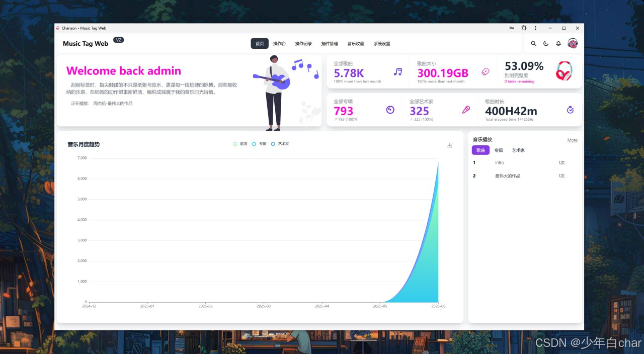The width and height of the screenshot is (644, 354).
Task: Toggle dark mode with moon icon
Action: [546, 44]
